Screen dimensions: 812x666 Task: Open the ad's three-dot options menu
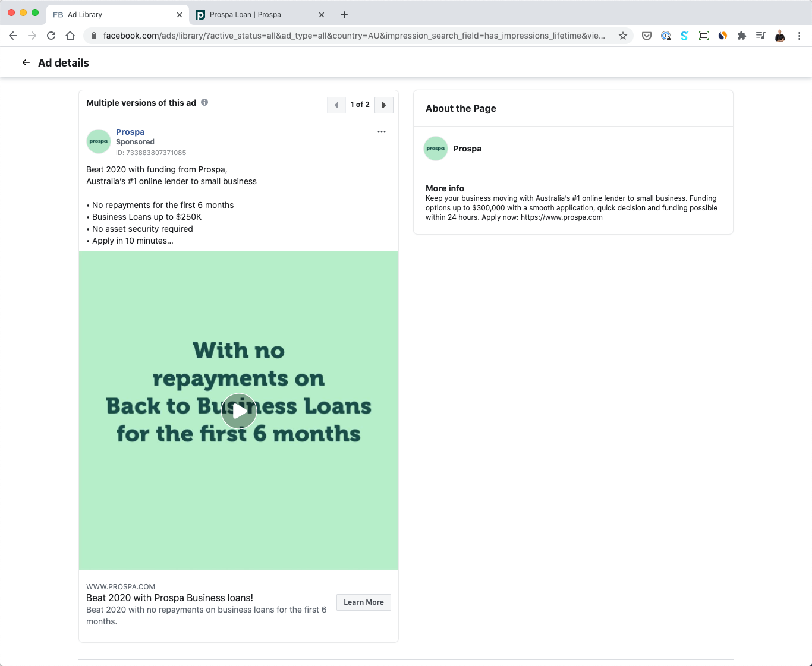point(382,132)
